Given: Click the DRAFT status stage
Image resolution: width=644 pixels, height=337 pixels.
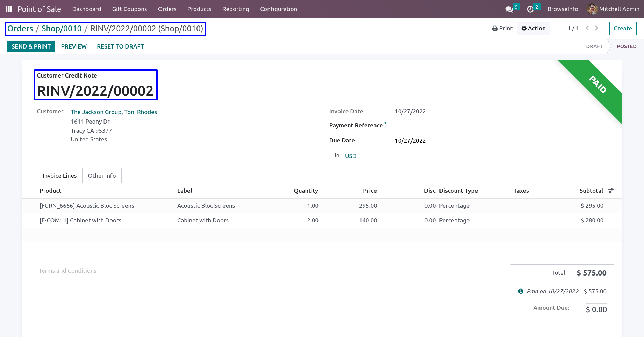Looking at the screenshot, I should click(x=594, y=46).
